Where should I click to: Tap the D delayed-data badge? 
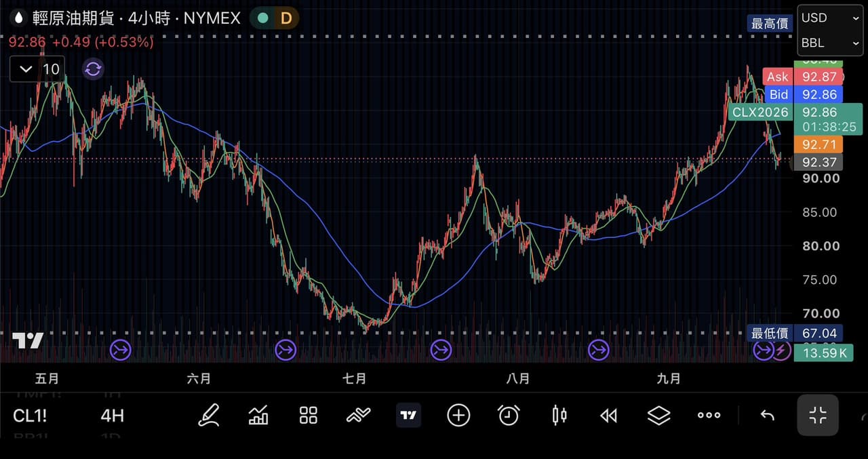[285, 18]
